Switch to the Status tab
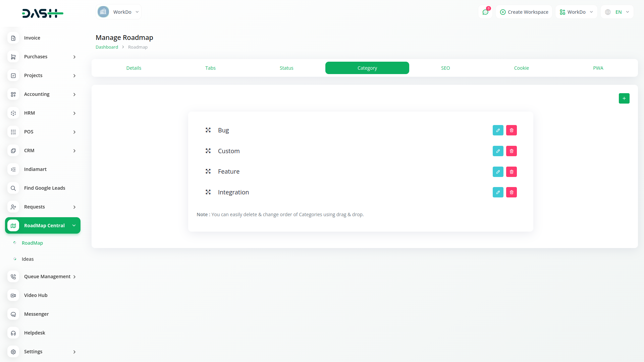Image resolution: width=644 pixels, height=362 pixels. [x=286, y=68]
